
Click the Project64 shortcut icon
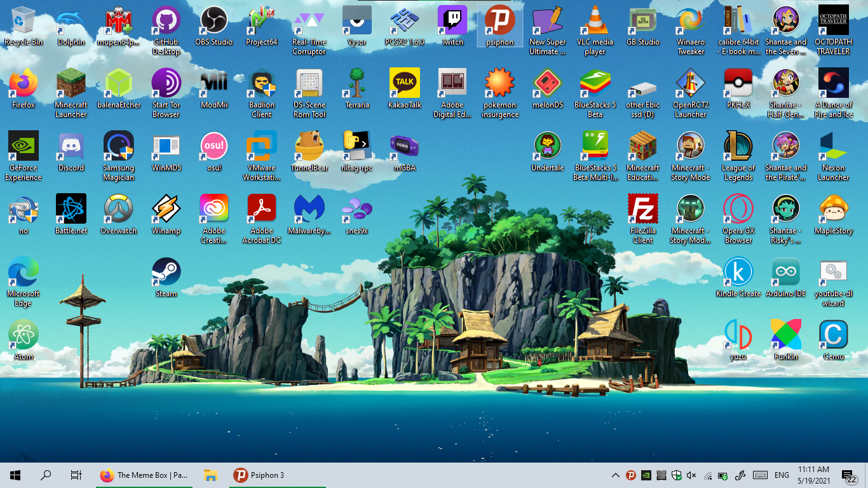[262, 26]
